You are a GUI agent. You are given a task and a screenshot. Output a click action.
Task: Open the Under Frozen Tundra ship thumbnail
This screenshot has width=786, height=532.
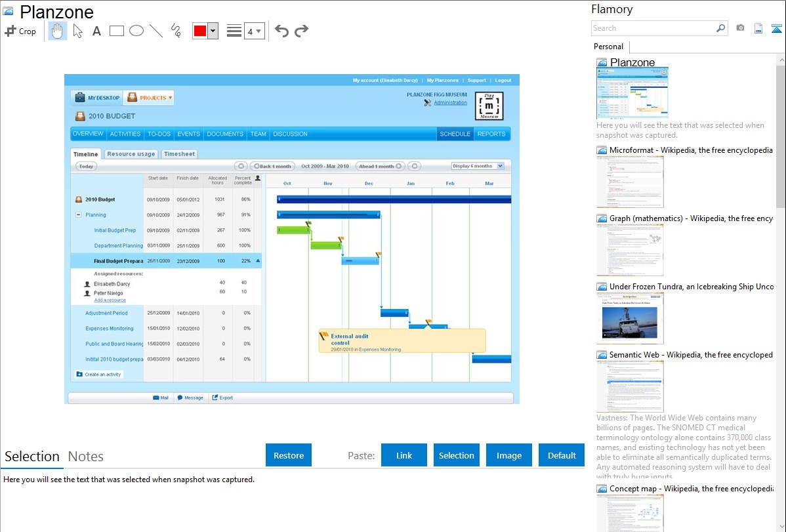click(630, 318)
